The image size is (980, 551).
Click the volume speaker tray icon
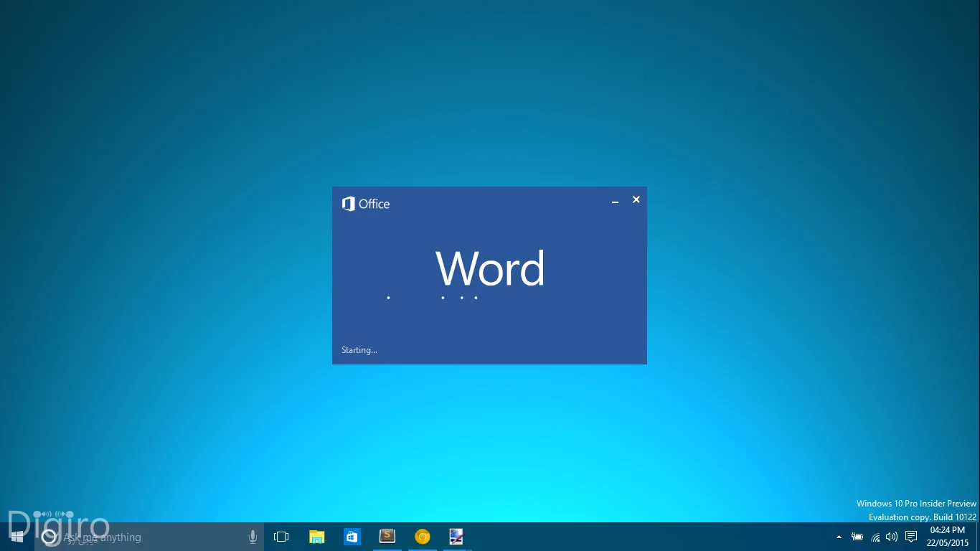tap(892, 537)
